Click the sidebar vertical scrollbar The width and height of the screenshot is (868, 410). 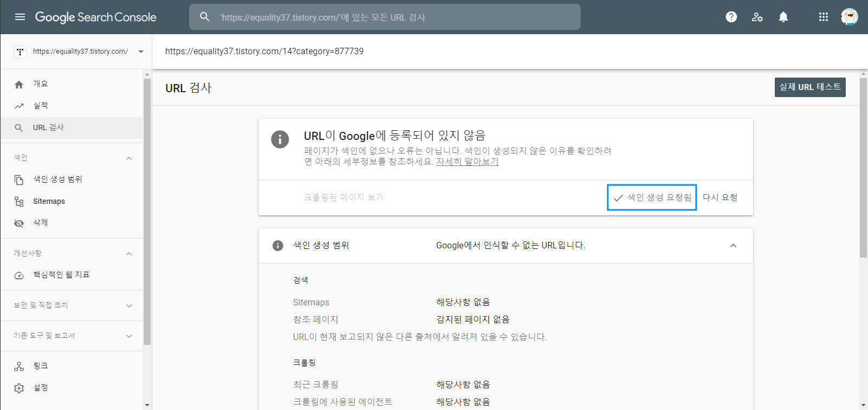147,212
